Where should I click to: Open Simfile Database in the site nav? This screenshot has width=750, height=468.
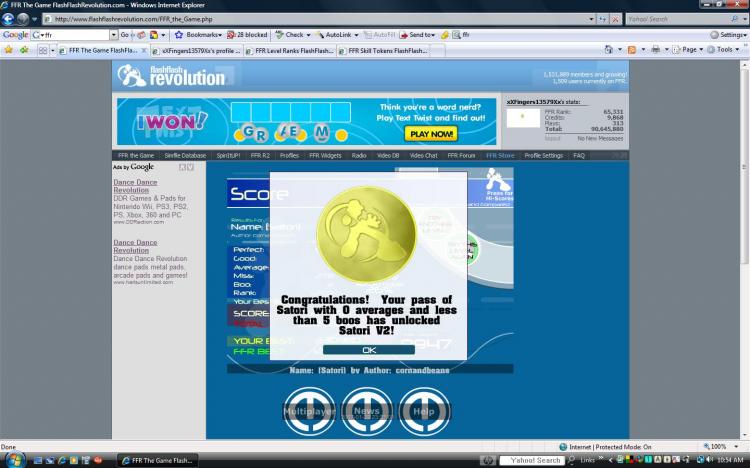click(x=185, y=156)
